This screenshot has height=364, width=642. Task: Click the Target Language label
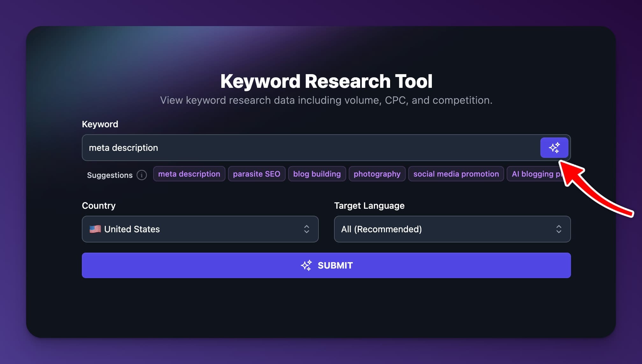[x=369, y=206]
